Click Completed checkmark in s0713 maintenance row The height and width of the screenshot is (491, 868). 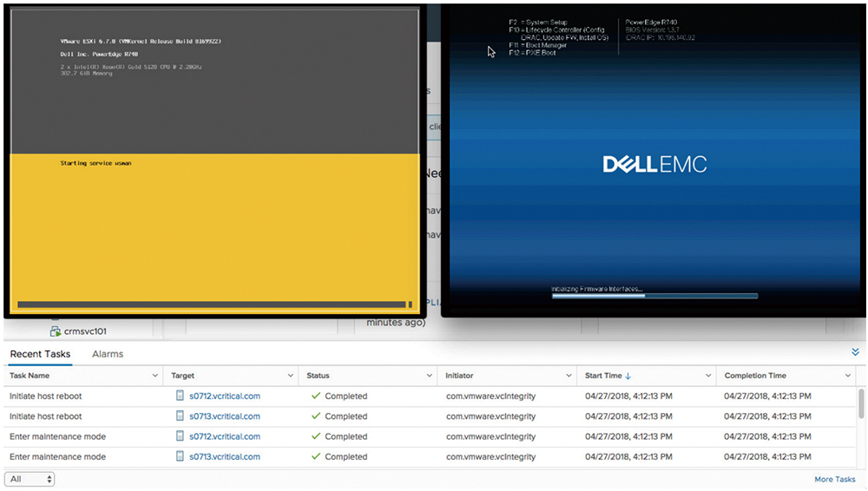pos(316,456)
